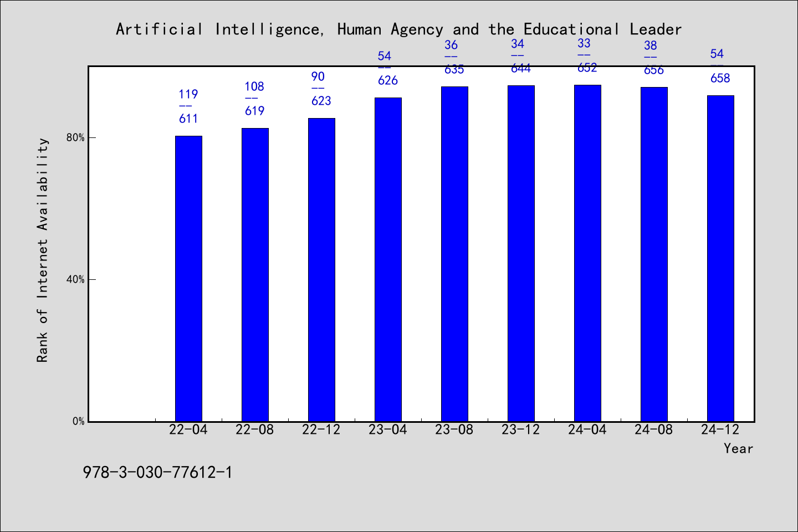This screenshot has height=532, width=798.
Task: Click the value 36 above 23-08 bar
Action: (451, 45)
